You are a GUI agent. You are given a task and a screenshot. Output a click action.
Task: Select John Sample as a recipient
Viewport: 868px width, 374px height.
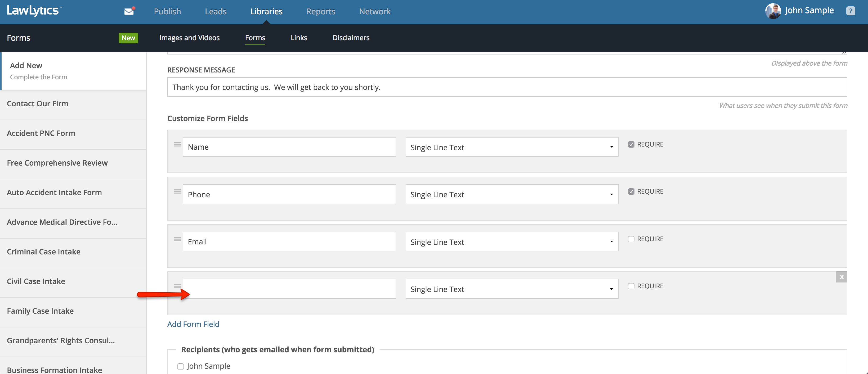click(x=181, y=366)
